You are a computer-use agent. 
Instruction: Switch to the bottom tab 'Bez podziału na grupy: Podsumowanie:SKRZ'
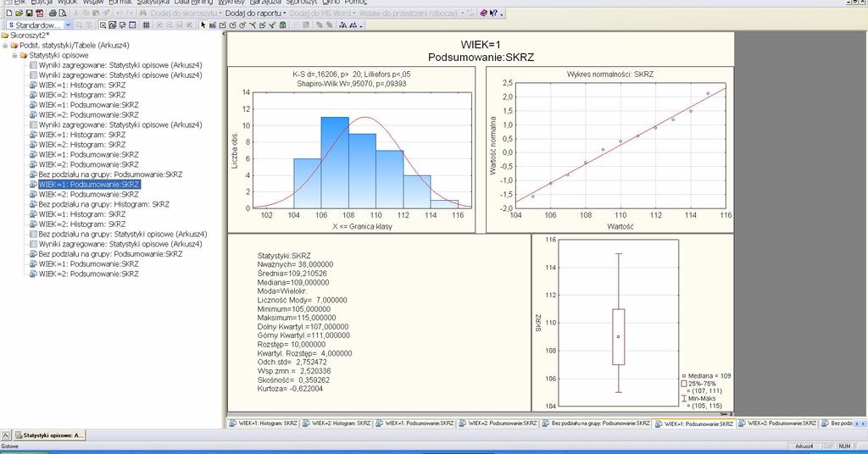pos(596,424)
